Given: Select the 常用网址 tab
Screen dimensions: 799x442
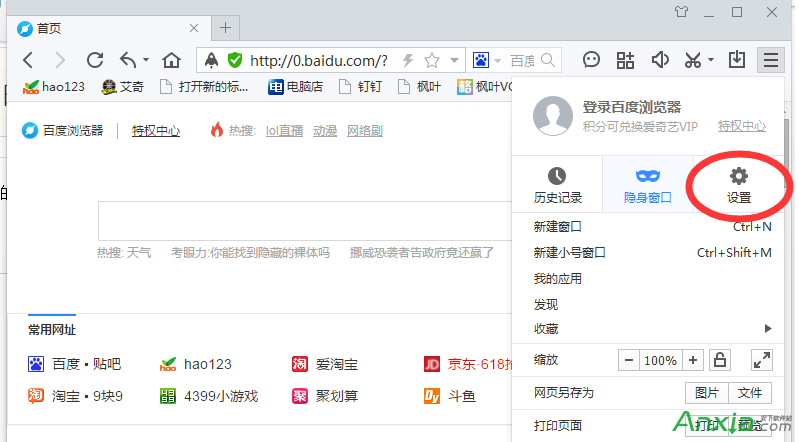Looking at the screenshot, I should [x=52, y=330].
